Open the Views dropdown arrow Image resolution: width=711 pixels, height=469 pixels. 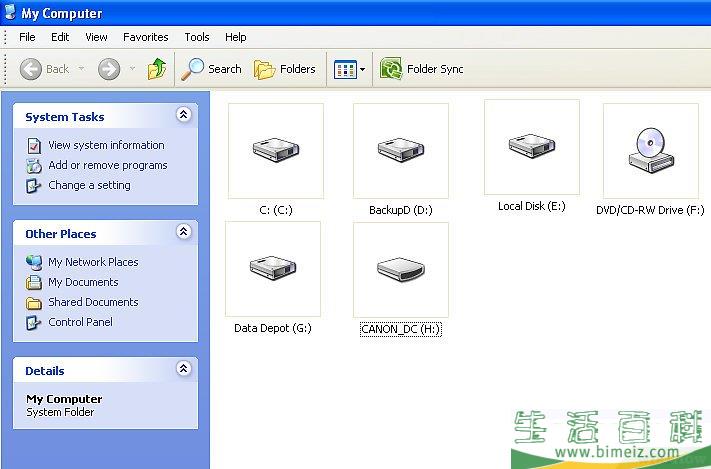(x=362, y=70)
